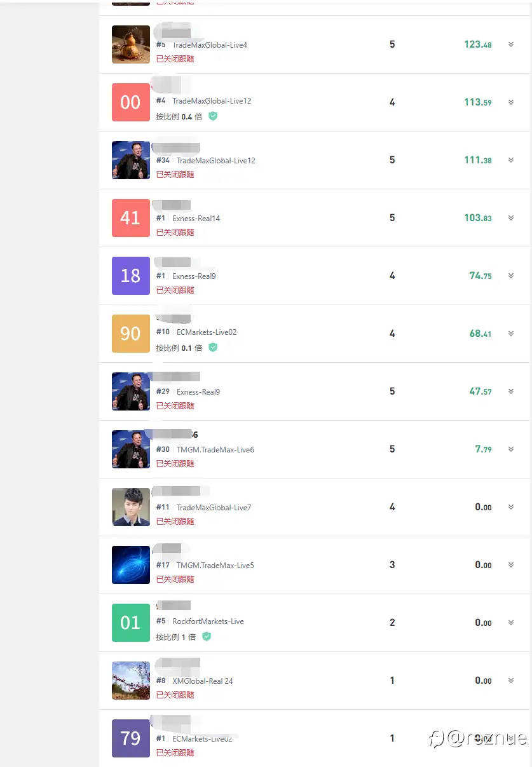
Task: Open the red 00 avatar tile
Action: click(x=131, y=102)
